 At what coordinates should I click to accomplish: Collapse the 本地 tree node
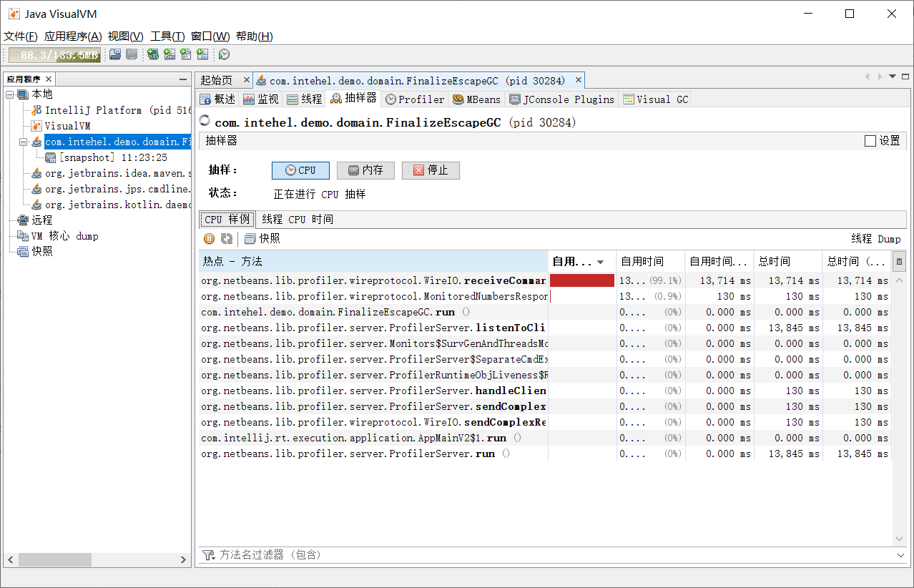tap(9, 94)
